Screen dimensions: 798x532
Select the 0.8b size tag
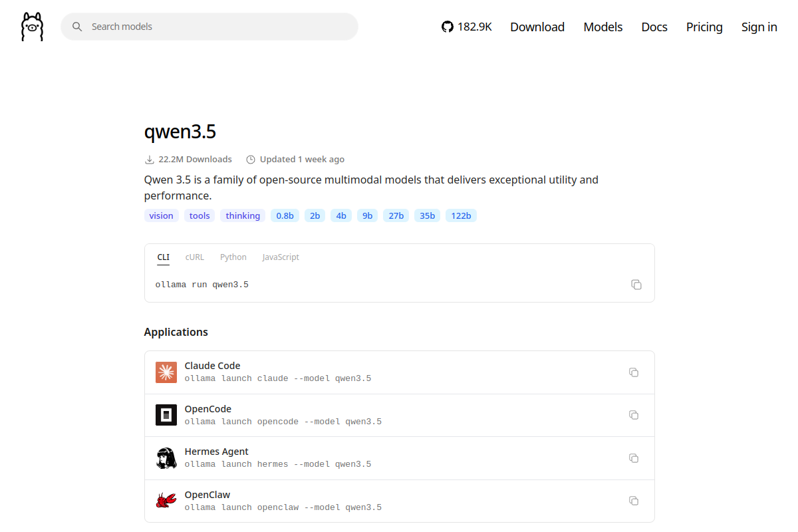(x=285, y=215)
